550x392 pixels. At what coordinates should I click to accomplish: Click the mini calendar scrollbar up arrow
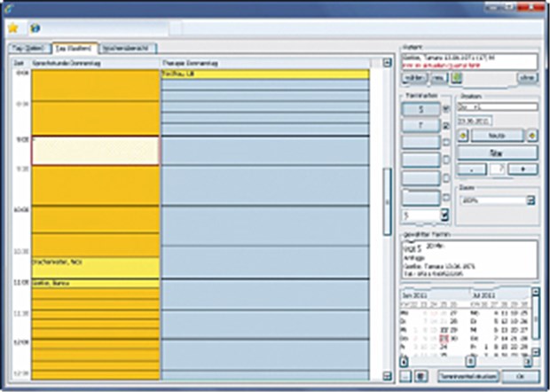(x=536, y=292)
